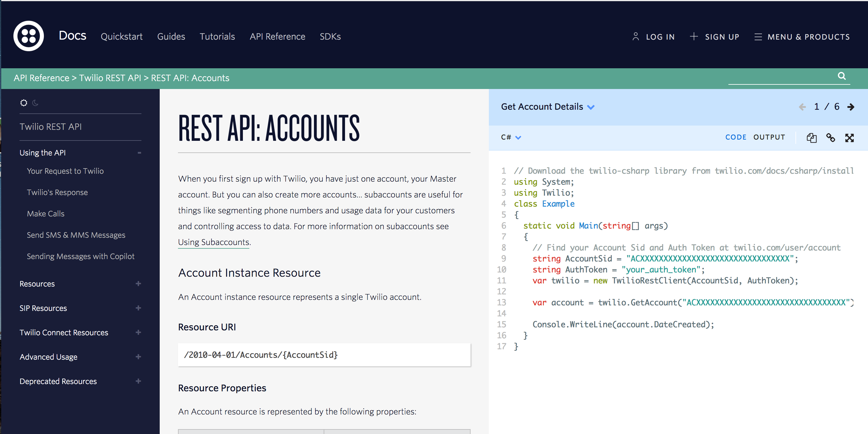868x434 pixels.
Task: Click the Log In user icon
Action: point(635,36)
